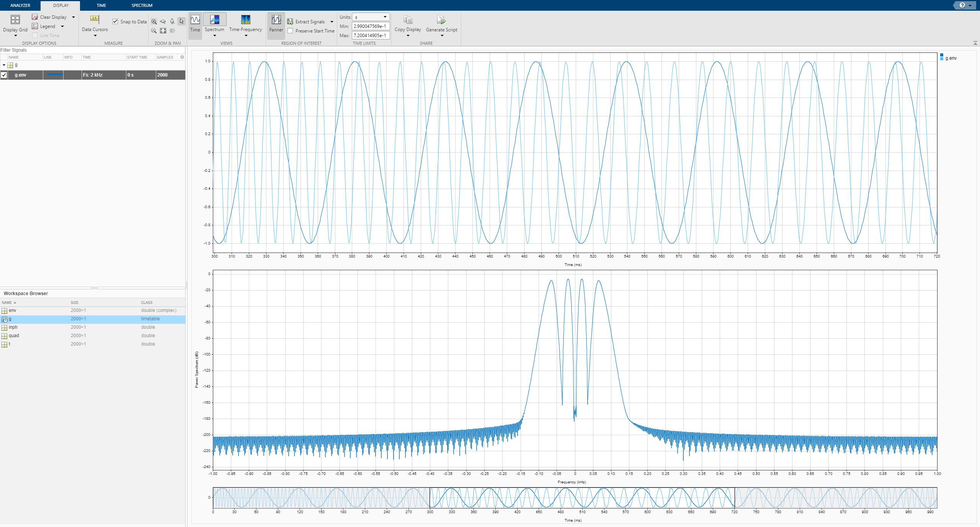Click the Fit to View icon
980x527 pixels.
pyautogui.click(x=163, y=31)
